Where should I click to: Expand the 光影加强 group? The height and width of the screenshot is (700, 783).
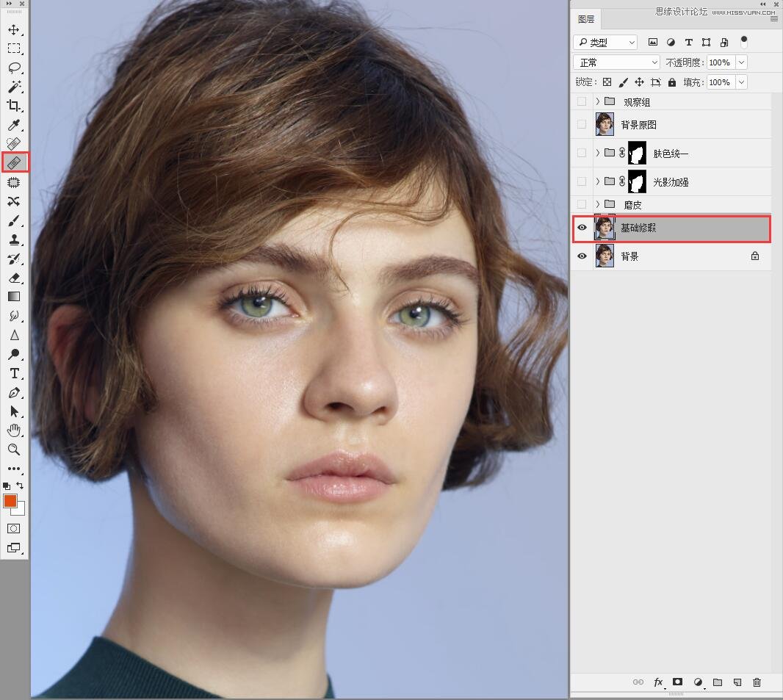pos(597,181)
